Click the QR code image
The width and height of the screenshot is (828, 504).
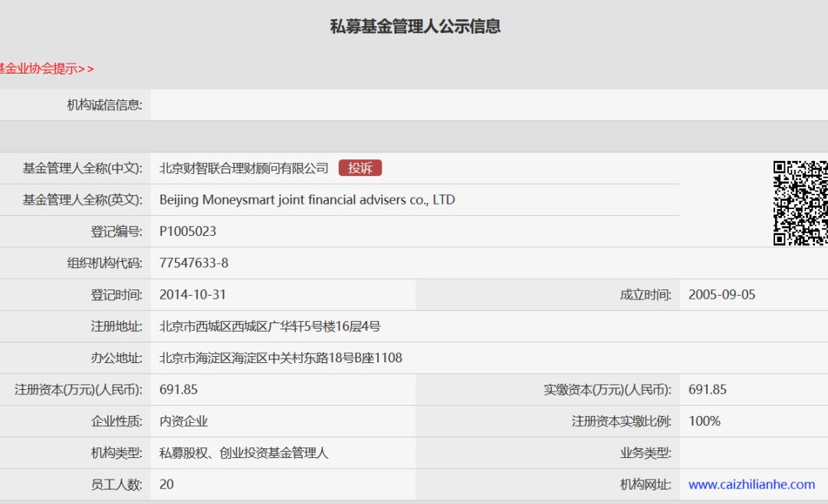click(x=800, y=203)
